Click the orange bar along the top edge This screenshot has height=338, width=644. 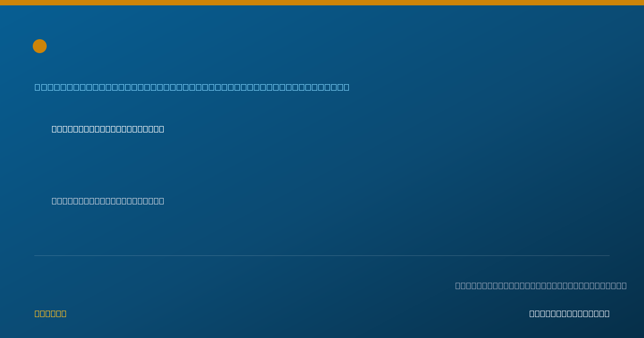[x=322, y=3]
